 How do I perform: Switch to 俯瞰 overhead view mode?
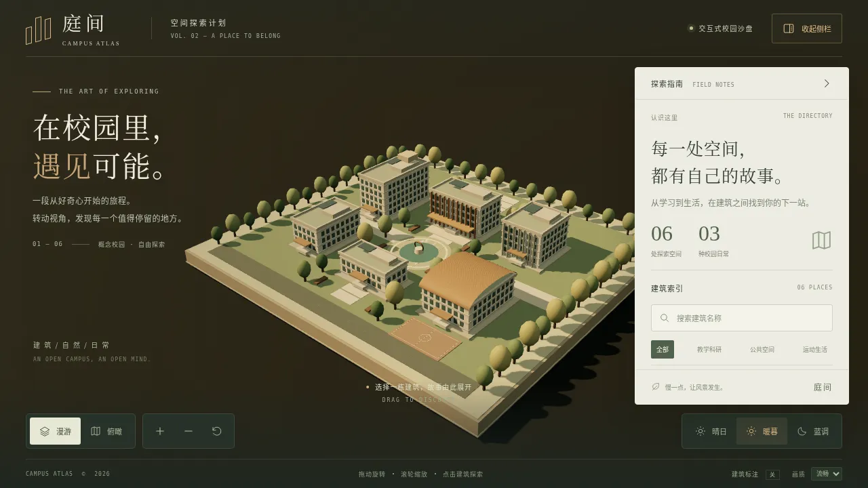pos(106,431)
